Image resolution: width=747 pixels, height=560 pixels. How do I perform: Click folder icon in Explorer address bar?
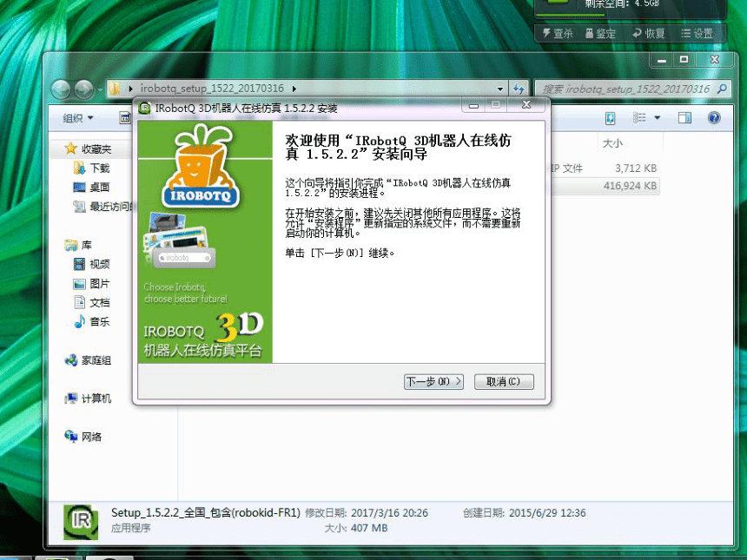coord(115,88)
